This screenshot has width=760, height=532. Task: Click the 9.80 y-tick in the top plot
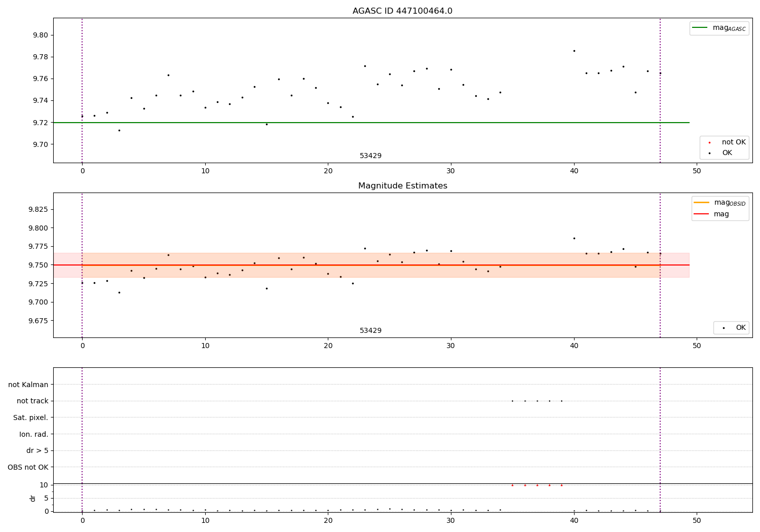pyautogui.click(x=41, y=35)
